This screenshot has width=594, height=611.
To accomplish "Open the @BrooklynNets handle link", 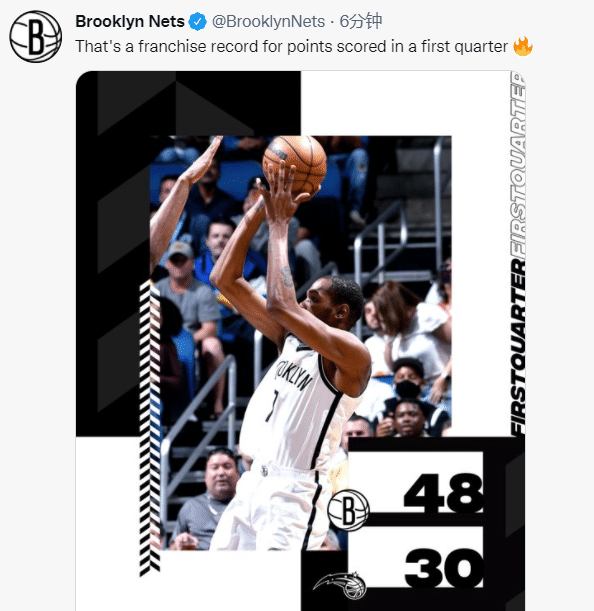I will (x=268, y=21).
